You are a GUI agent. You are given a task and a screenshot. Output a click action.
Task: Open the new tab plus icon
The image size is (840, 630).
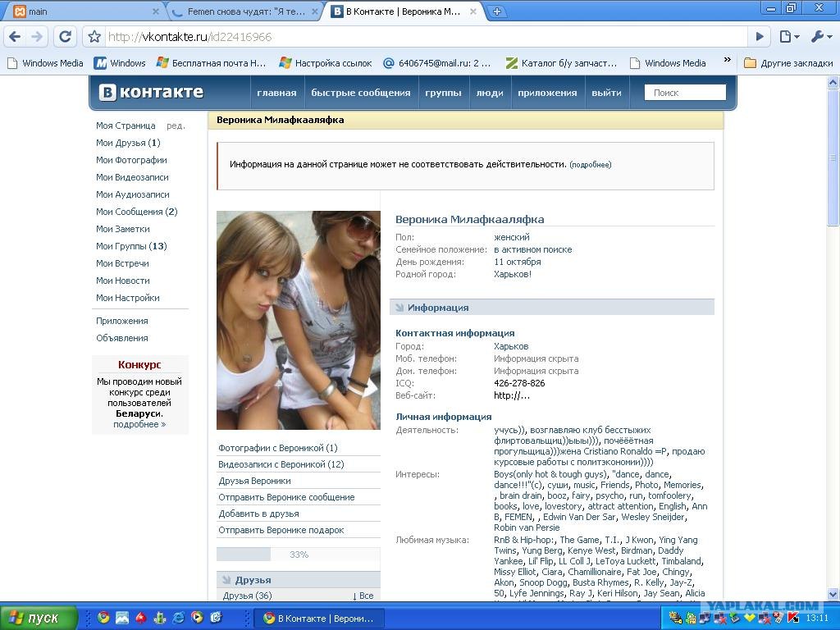pos(496,11)
